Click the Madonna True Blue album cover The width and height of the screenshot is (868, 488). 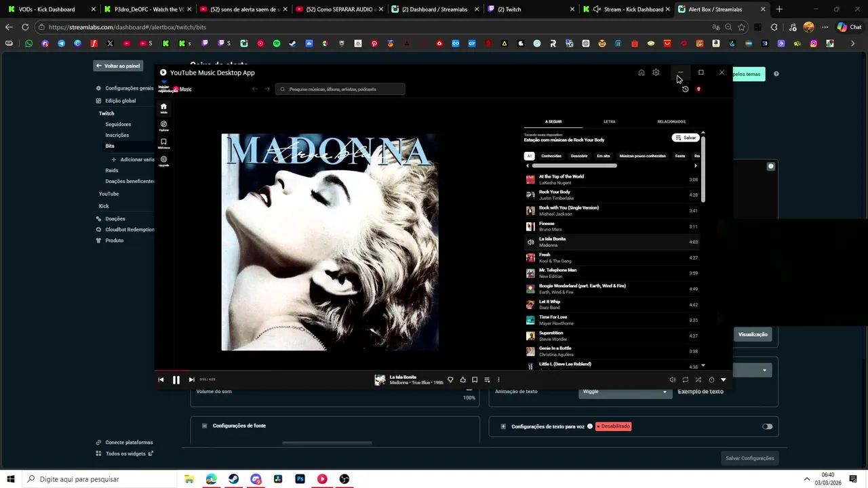(x=330, y=242)
